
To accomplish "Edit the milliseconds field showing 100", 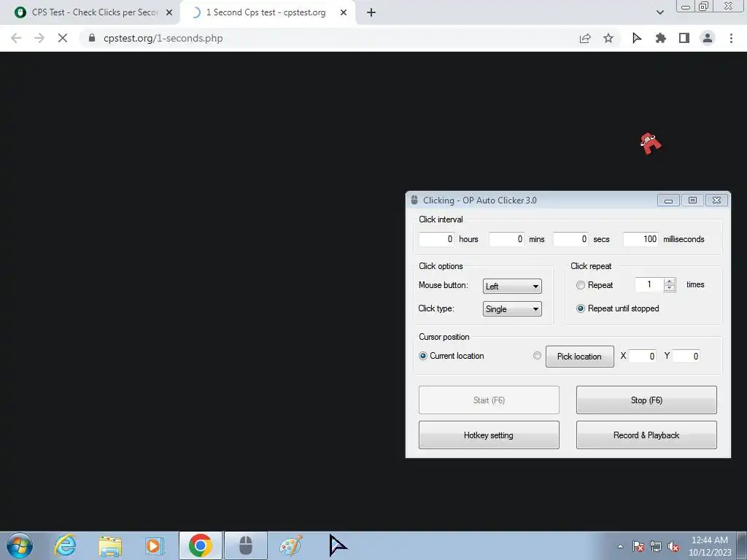I will pos(640,239).
